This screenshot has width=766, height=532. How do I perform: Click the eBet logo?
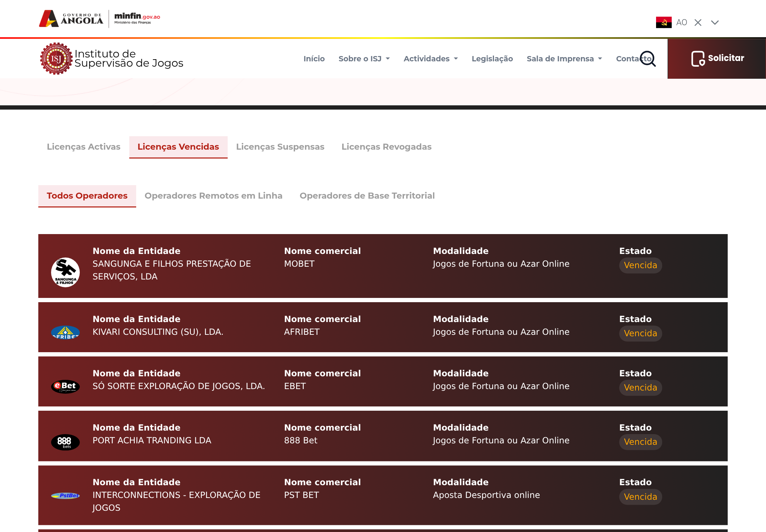(65, 387)
